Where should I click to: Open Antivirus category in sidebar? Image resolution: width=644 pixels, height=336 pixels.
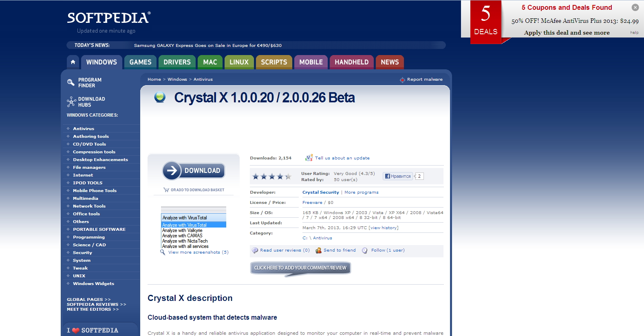(84, 129)
